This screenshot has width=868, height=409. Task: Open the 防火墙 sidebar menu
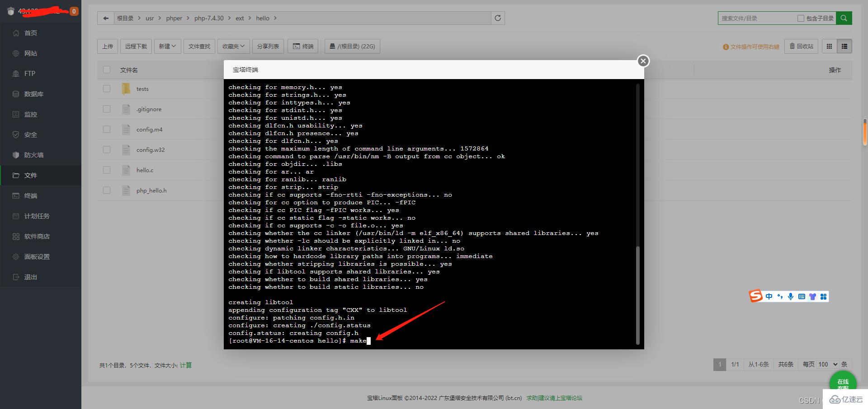click(41, 155)
